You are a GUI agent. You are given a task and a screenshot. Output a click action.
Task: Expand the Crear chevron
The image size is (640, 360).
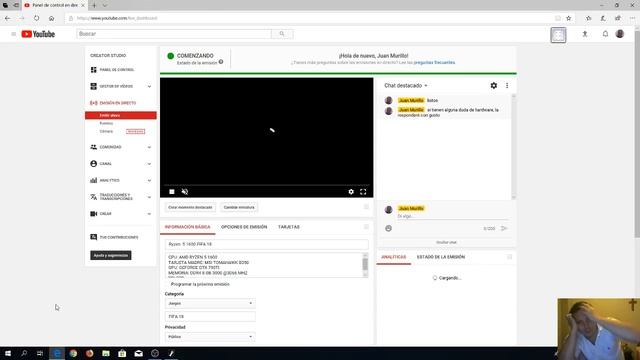(x=149, y=214)
